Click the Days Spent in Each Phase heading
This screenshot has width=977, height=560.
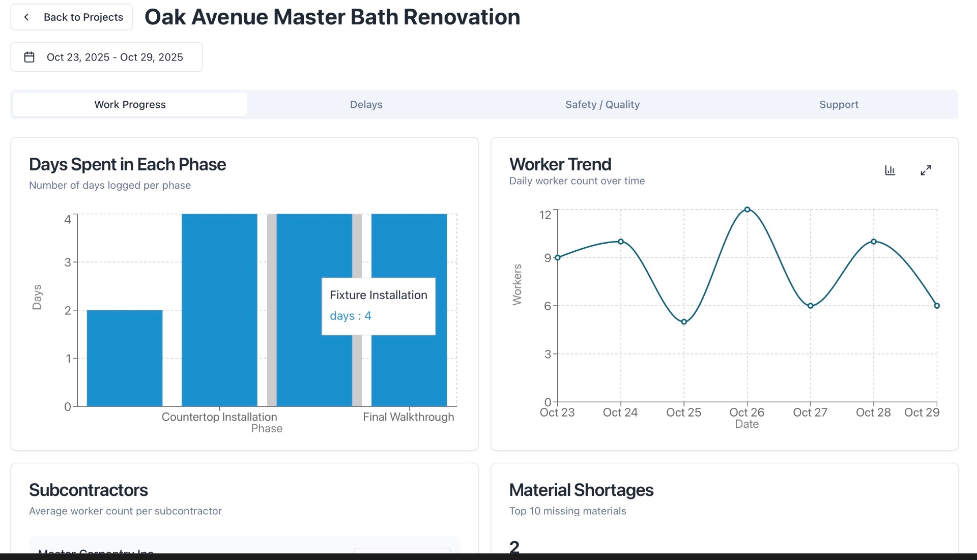[x=127, y=164]
